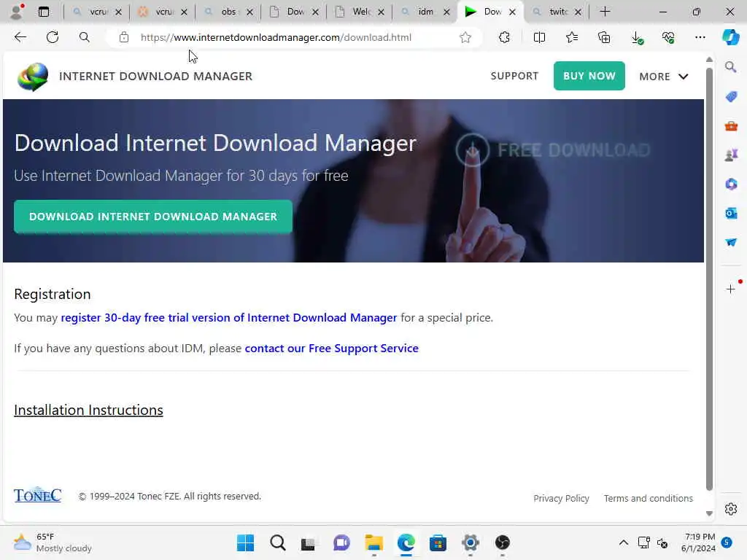Open Installation Instructions link
The height and width of the screenshot is (560, 747).
pos(88,410)
